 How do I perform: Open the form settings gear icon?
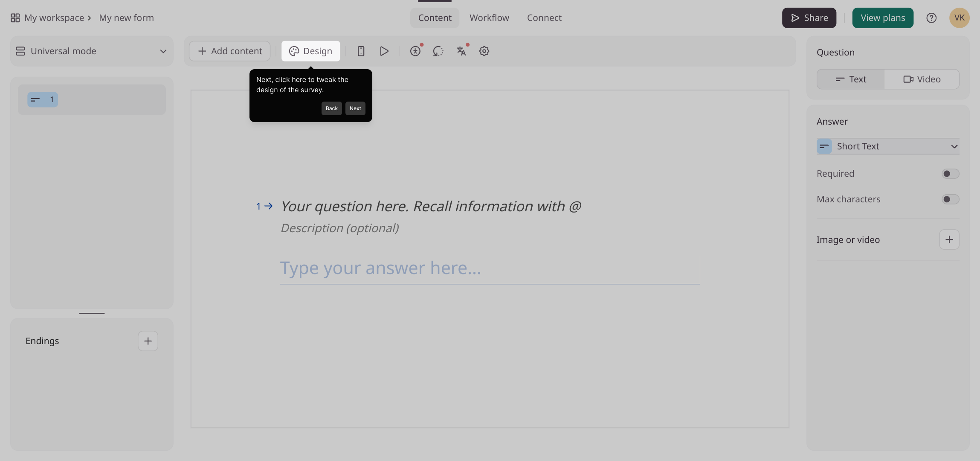[484, 51]
